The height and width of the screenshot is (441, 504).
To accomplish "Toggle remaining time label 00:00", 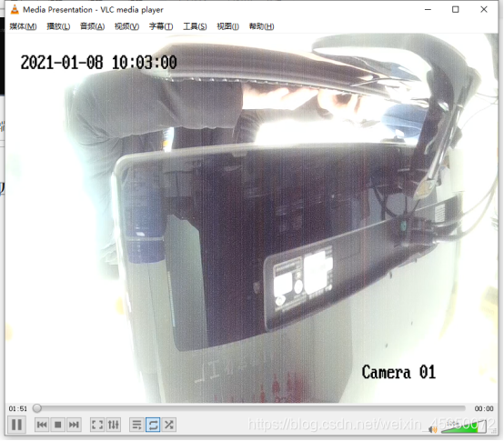I will pyautogui.click(x=484, y=408).
